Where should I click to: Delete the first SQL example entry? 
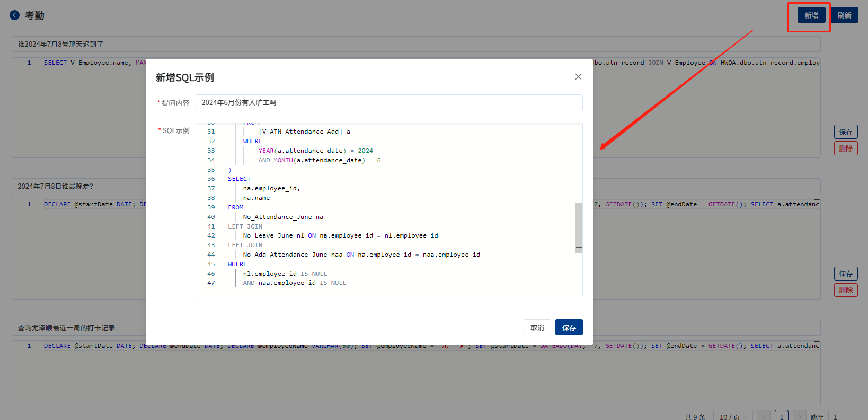pyautogui.click(x=846, y=148)
